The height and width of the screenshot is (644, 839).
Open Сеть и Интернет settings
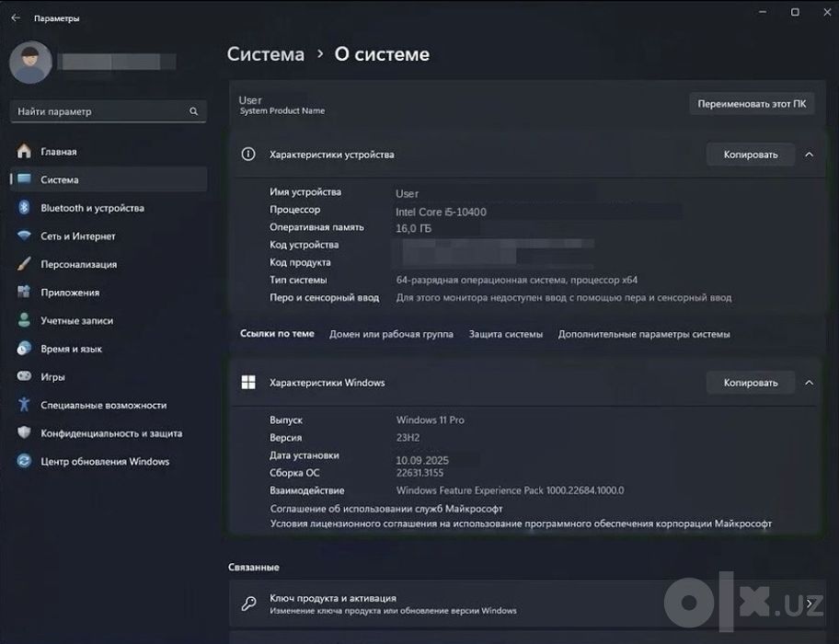109,236
